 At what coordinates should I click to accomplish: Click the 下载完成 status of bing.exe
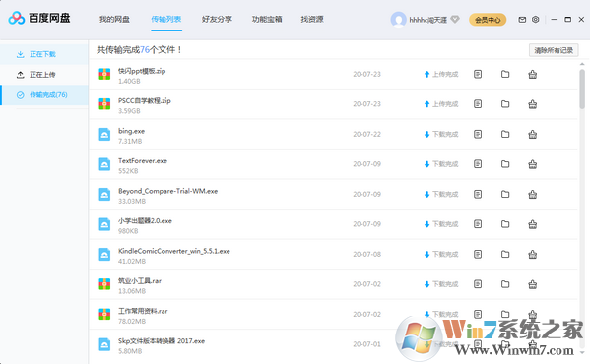[441, 134]
